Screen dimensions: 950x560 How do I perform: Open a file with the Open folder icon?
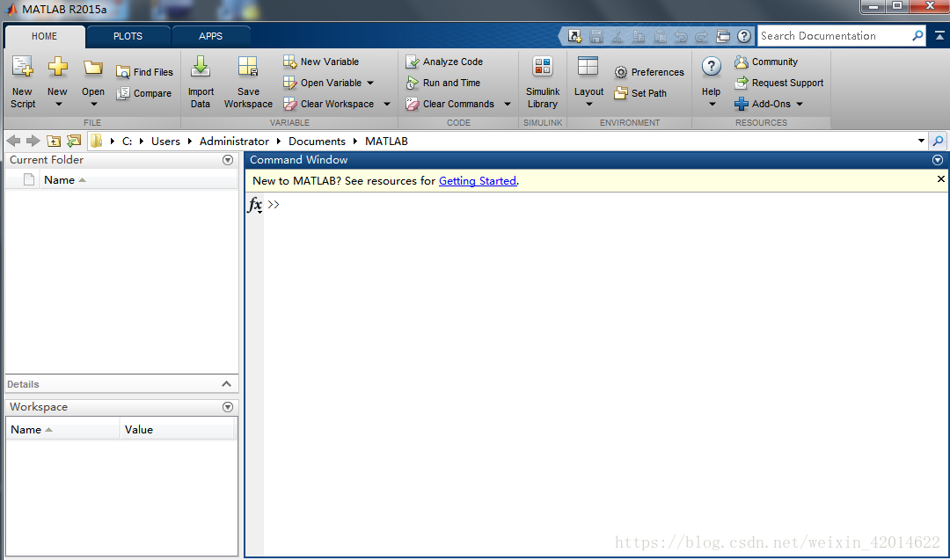tap(92, 67)
